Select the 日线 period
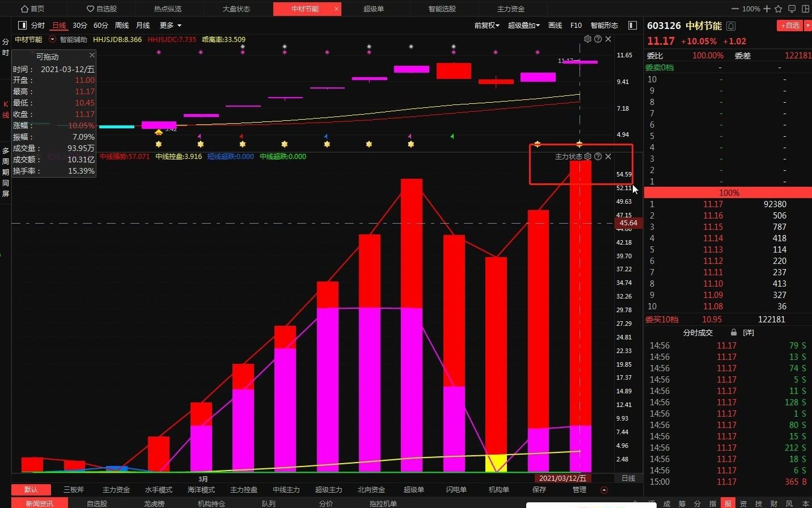812x508 pixels. coord(59,26)
